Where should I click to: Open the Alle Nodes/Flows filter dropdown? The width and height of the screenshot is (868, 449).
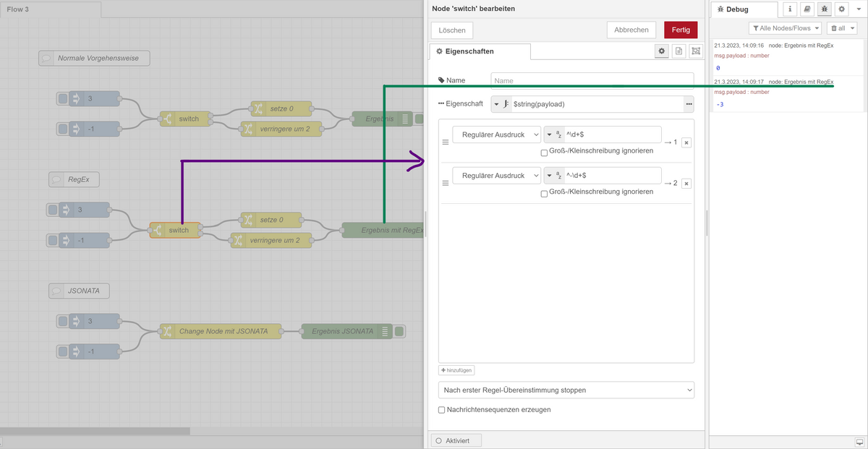[786, 28]
